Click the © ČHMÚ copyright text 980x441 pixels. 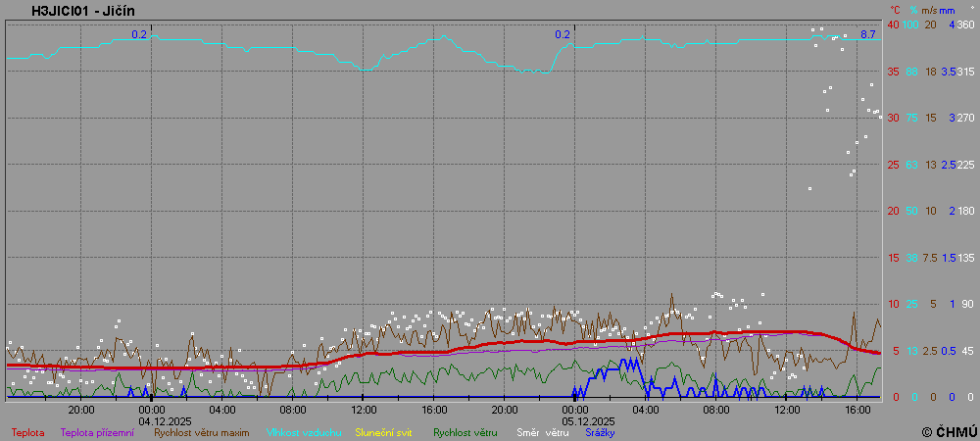tap(949, 431)
